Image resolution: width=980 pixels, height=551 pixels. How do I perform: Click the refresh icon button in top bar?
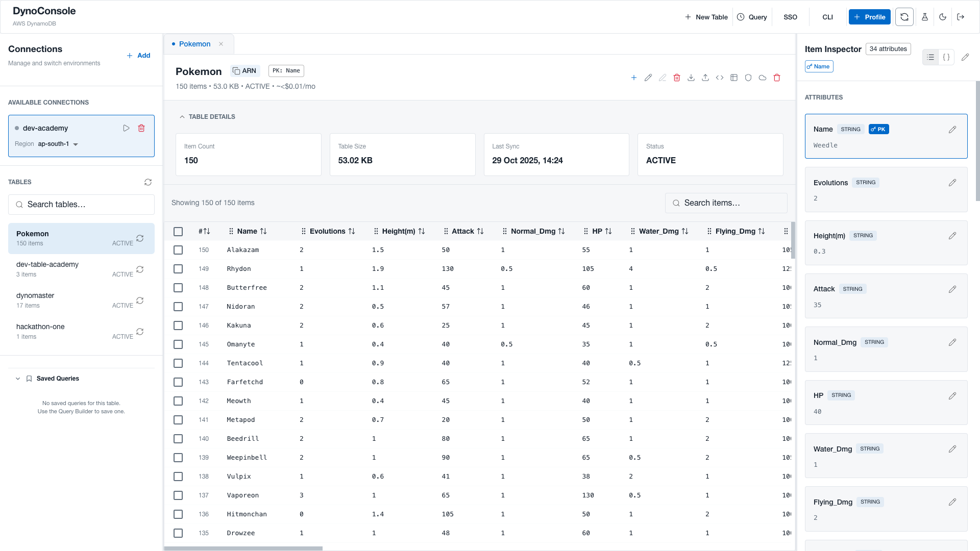pyautogui.click(x=904, y=17)
